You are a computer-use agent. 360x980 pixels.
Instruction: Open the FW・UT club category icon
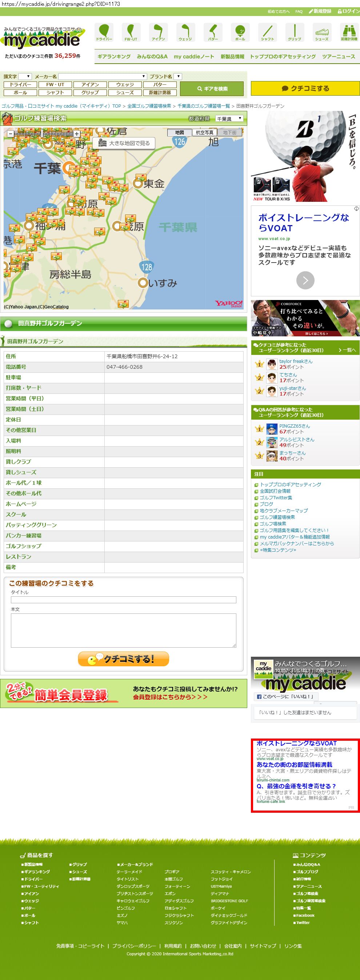point(131,32)
